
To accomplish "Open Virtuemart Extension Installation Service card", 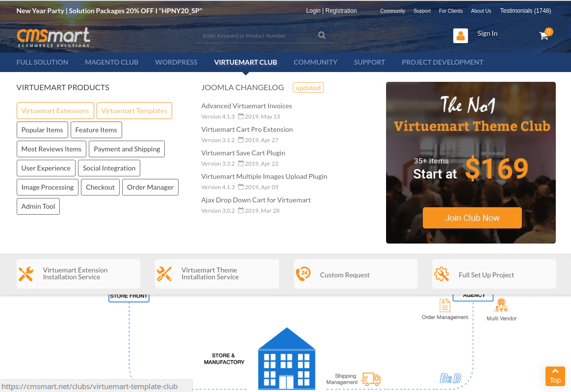I will pyautogui.click(x=78, y=274).
